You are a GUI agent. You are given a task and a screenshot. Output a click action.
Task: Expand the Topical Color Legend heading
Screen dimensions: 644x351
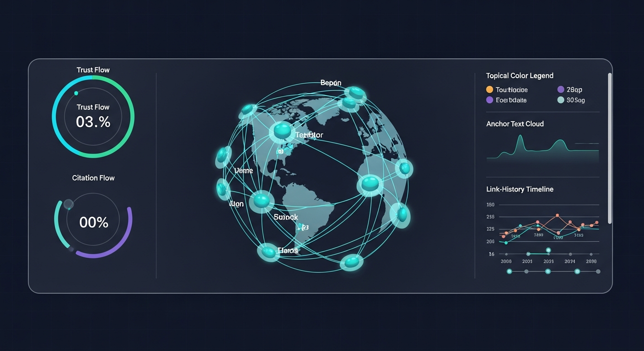click(x=520, y=76)
